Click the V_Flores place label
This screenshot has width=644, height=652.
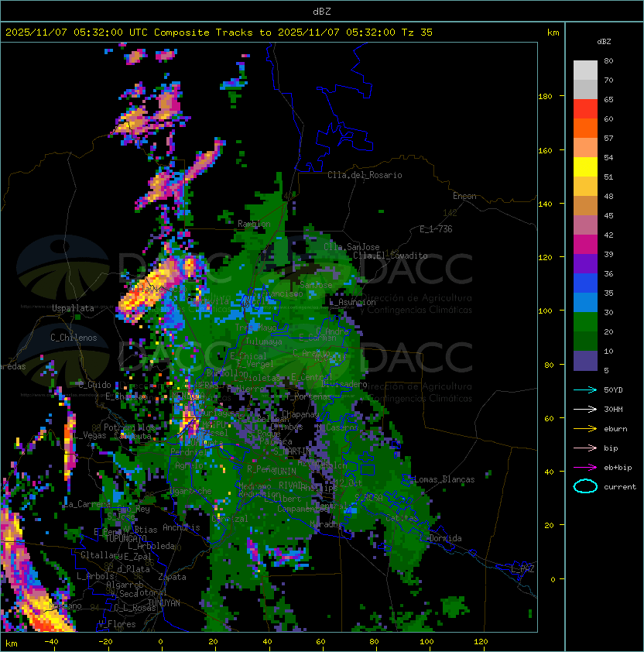coord(117,624)
